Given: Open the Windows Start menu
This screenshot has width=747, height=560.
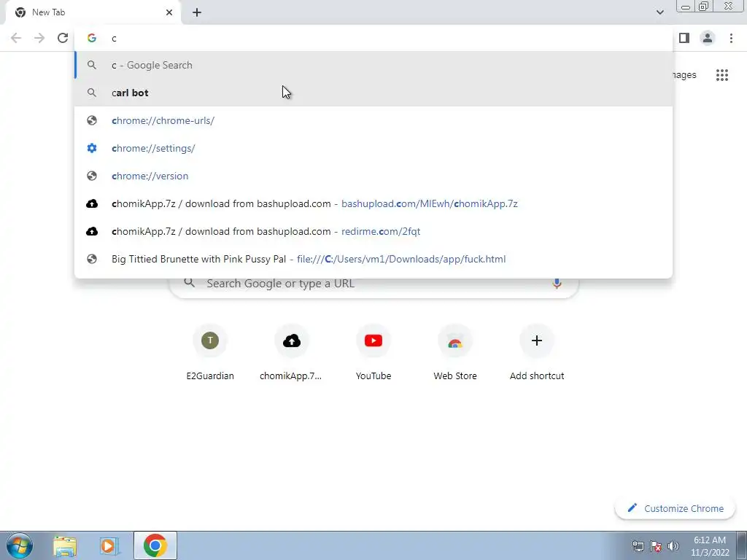Looking at the screenshot, I should tap(20, 545).
